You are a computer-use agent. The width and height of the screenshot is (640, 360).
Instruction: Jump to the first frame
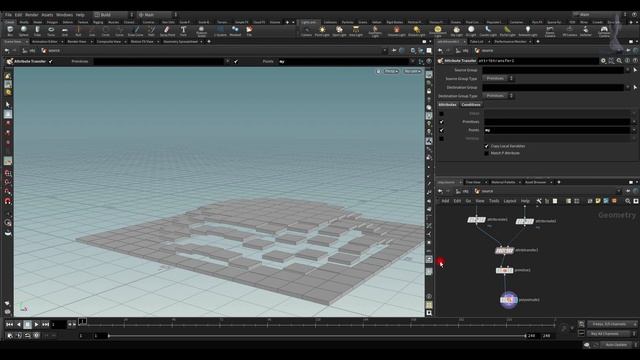point(9,324)
